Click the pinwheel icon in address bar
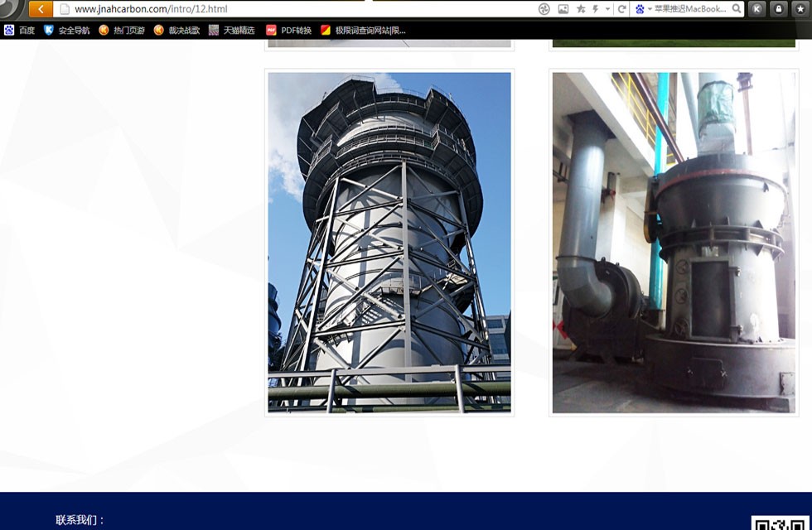The width and height of the screenshot is (812, 530). coord(544,9)
